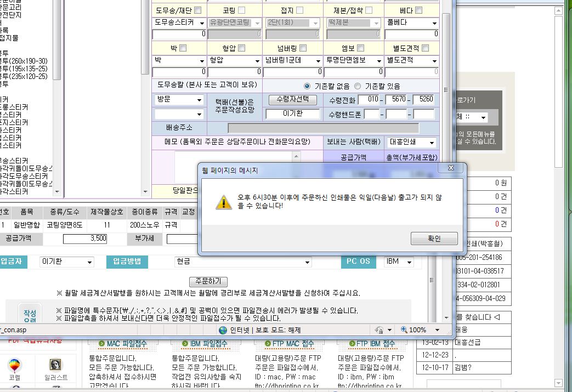Screen dimensions: 572x392
Task: Click the green arrow icon beside MAC 파일접수
Action: [x=102, y=344]
